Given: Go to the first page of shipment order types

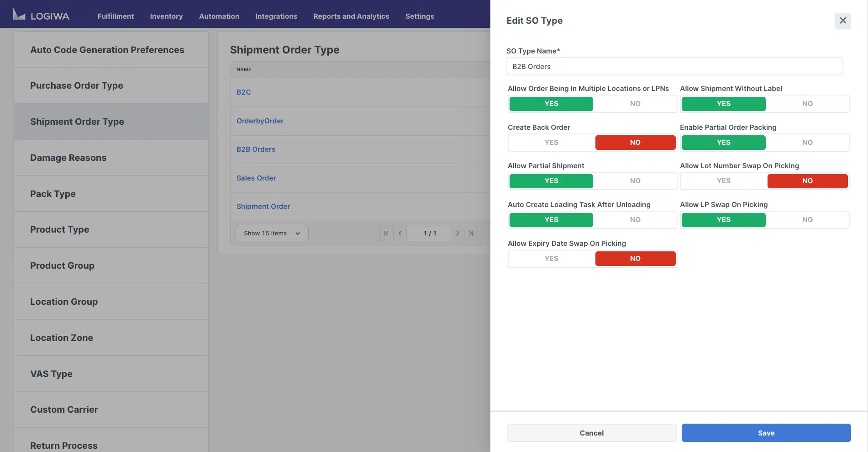Looking at the screenshot, I should pyautogui.click(x=386, y=233).
